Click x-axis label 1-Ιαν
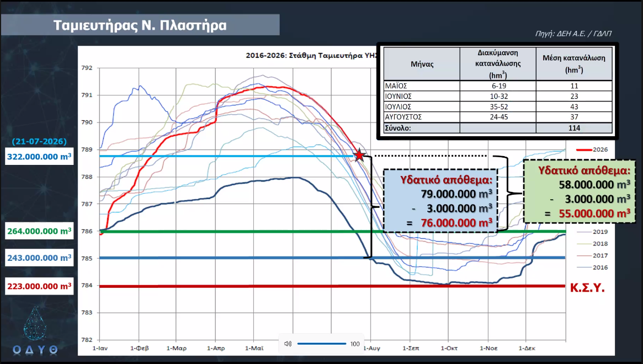Image resolution: width=643 pixels, height=364 pixels. pyautogui.click(x=100, y=348)
